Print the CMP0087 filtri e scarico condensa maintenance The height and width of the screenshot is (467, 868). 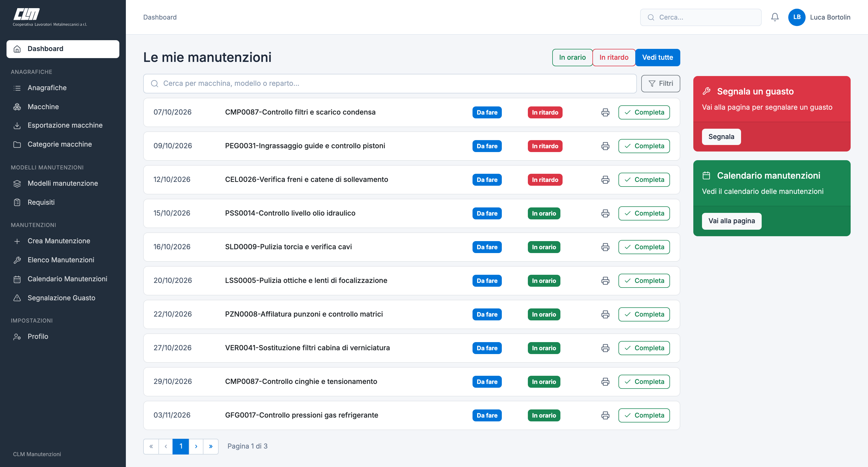click(x=605, y=112)
